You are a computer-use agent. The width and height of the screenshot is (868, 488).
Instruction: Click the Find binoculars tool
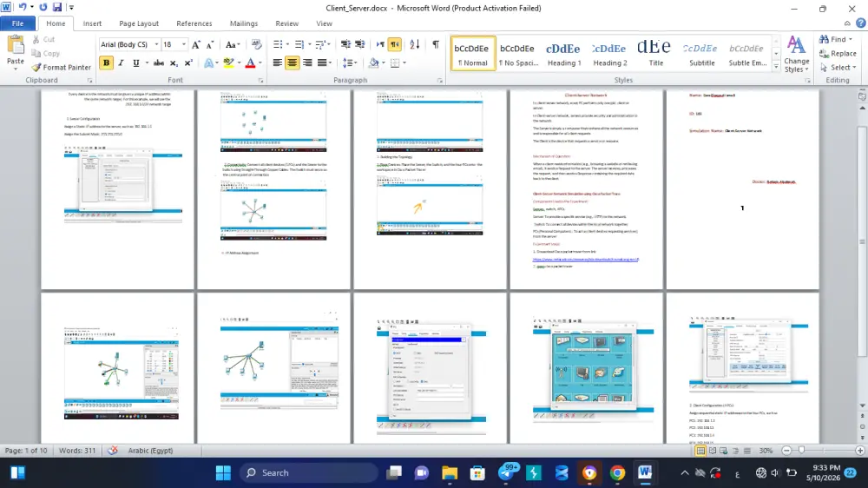pyautogui.click(x=835, y=39)
